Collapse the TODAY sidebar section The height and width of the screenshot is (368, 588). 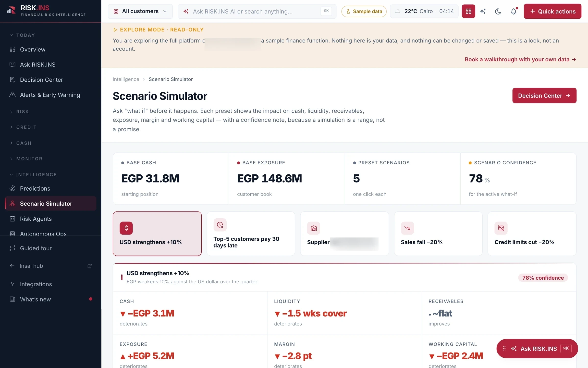pyautogui.click(x=23, y=35)
